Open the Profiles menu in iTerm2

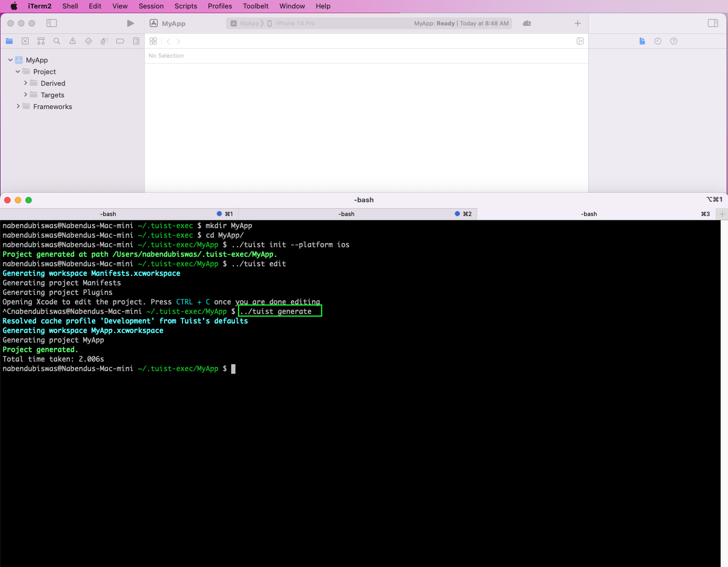point(220,6)
